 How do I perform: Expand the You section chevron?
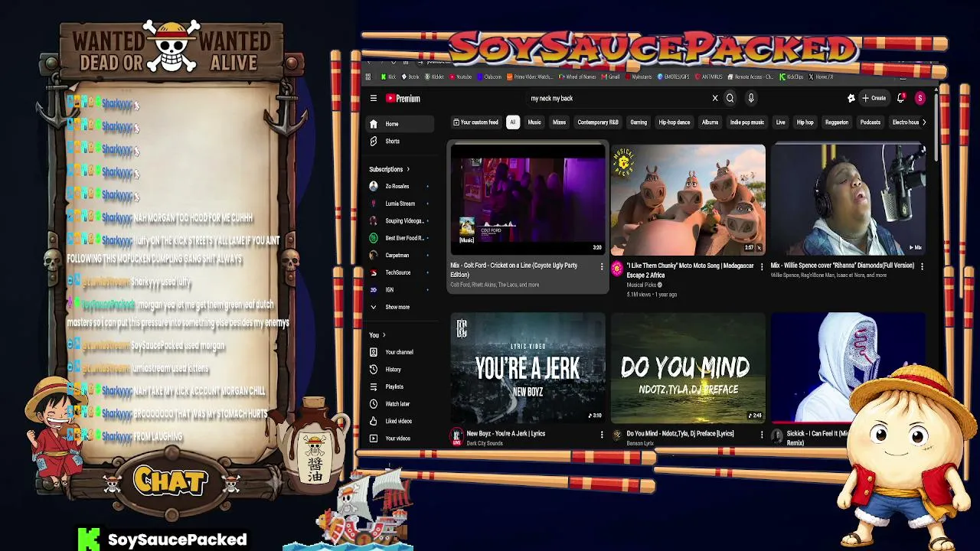(384, 335)
